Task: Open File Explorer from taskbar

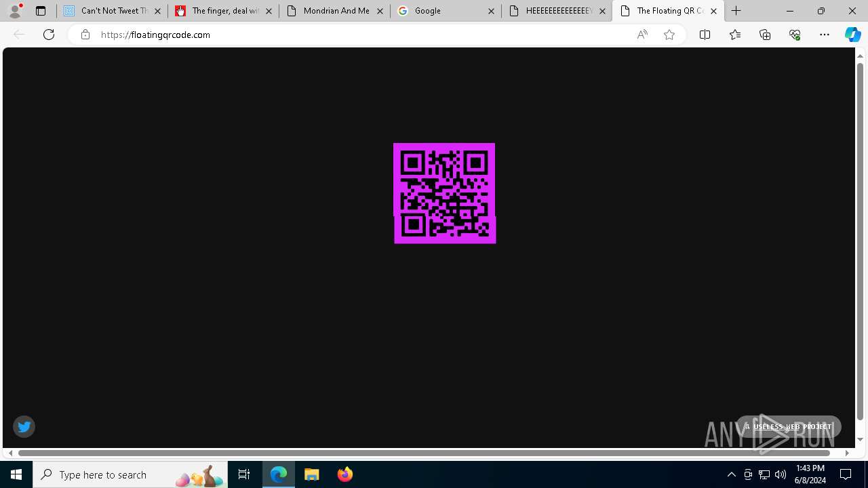Action: 312,474
